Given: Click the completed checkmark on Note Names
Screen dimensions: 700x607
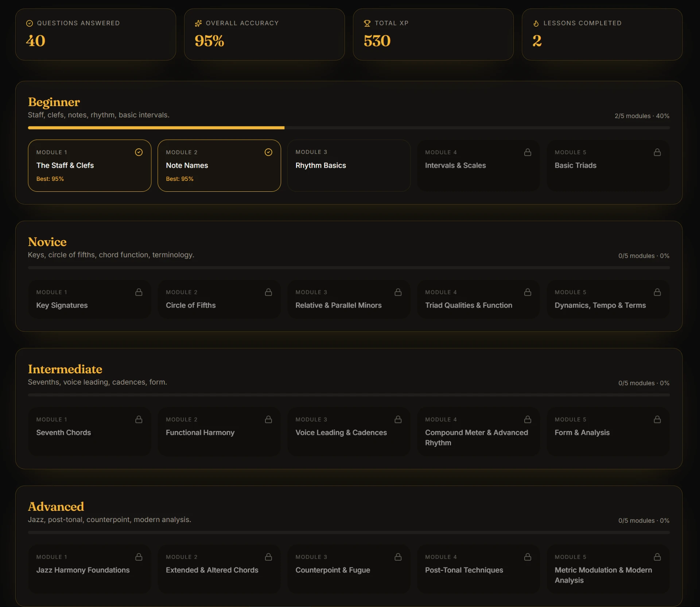Looking at the screenshot, I should (x=268, y=152).
